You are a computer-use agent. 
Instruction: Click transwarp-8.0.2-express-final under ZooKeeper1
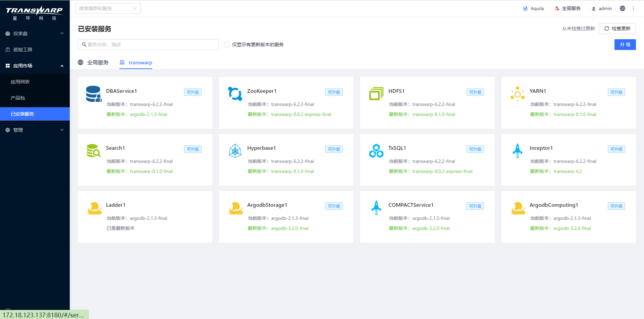pos(301,114)
